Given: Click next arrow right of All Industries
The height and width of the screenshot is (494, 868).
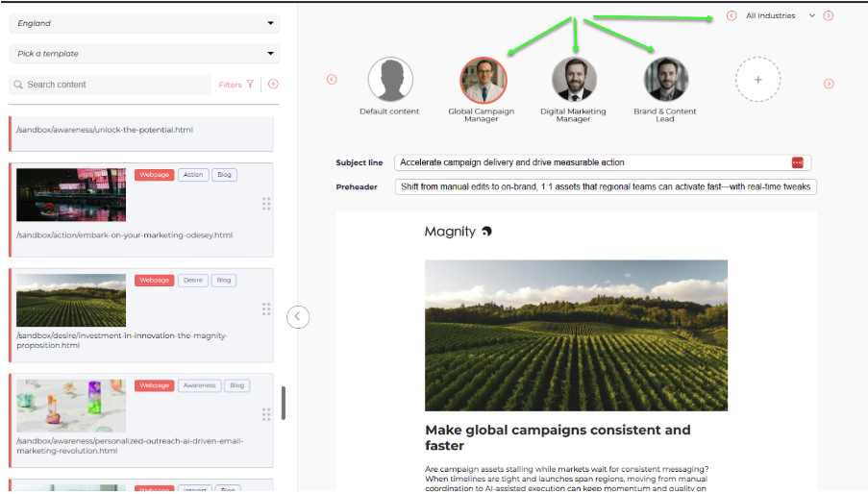Looking at the screenshot, I should [x=829, y=15].
